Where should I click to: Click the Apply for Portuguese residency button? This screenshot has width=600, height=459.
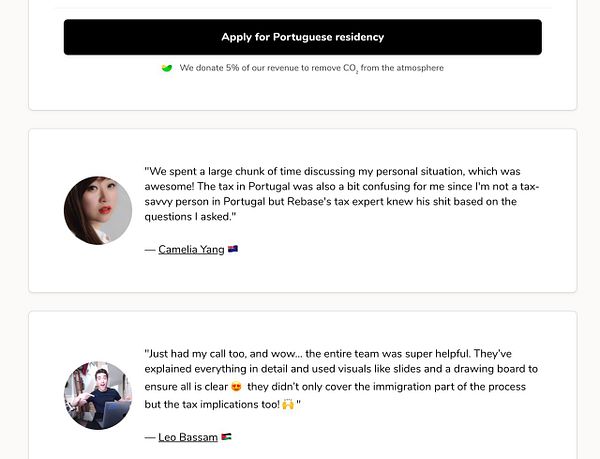click(x=302, y=37)
